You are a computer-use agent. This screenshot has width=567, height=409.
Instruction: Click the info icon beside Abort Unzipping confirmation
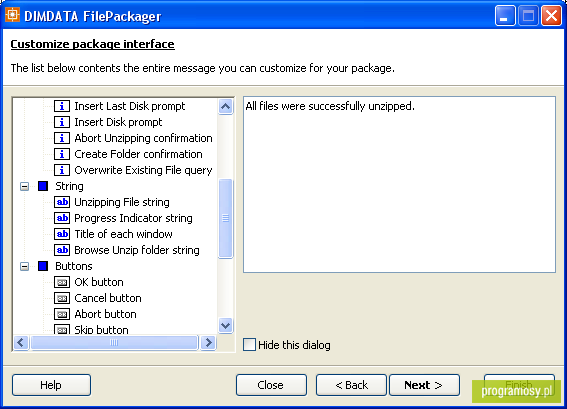coord(62,138)
